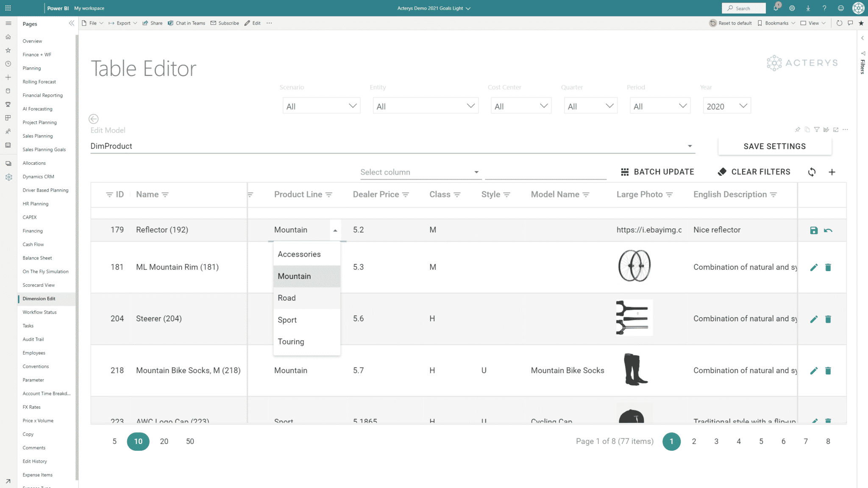Screen dimensions: 868x488
Task: Filter the Product Line column
Action: click(x=329, y=194)
